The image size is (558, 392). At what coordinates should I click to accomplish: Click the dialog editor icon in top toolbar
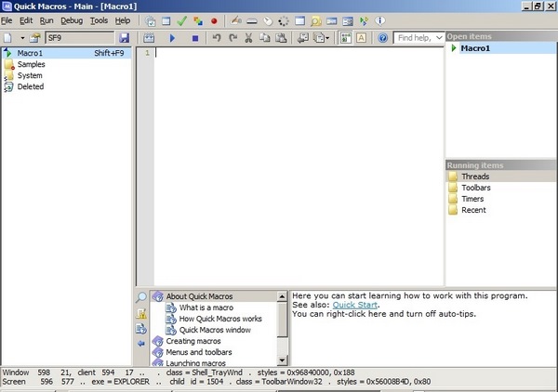(348, 21)
